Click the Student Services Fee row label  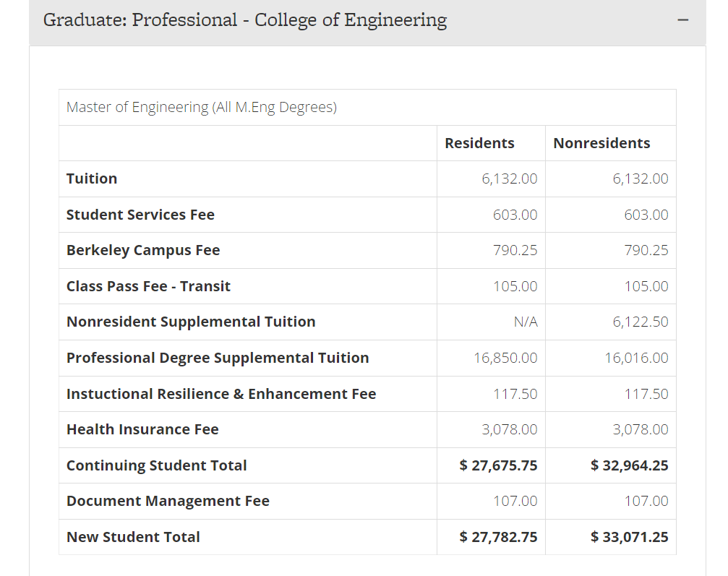[x=140, y=215]
